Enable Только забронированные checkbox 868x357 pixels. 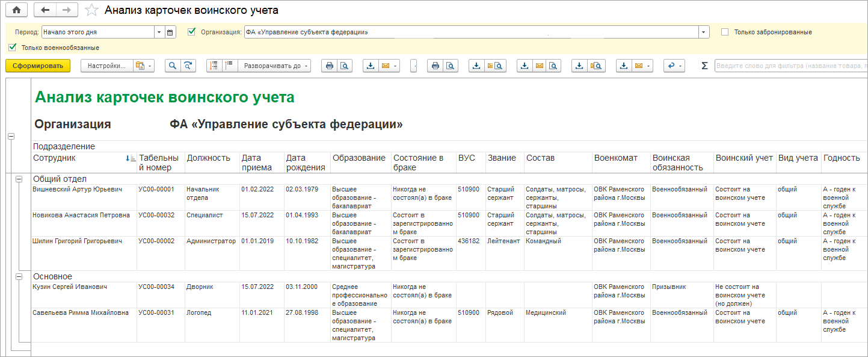[725, 32]
